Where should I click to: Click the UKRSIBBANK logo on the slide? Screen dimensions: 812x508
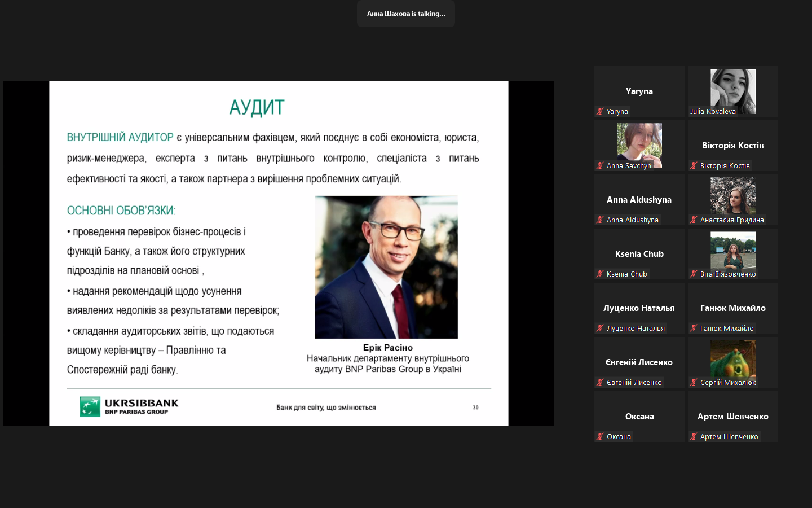click(129, 406)
